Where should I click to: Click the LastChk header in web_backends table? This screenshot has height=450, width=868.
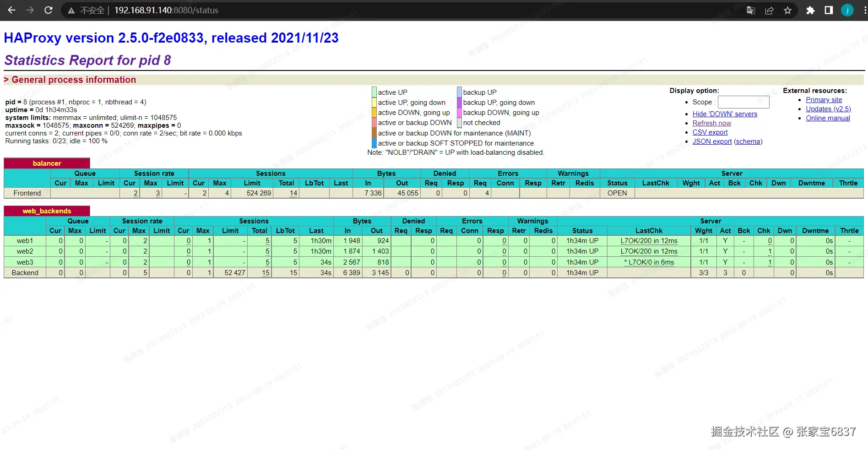tap(649, 231)
